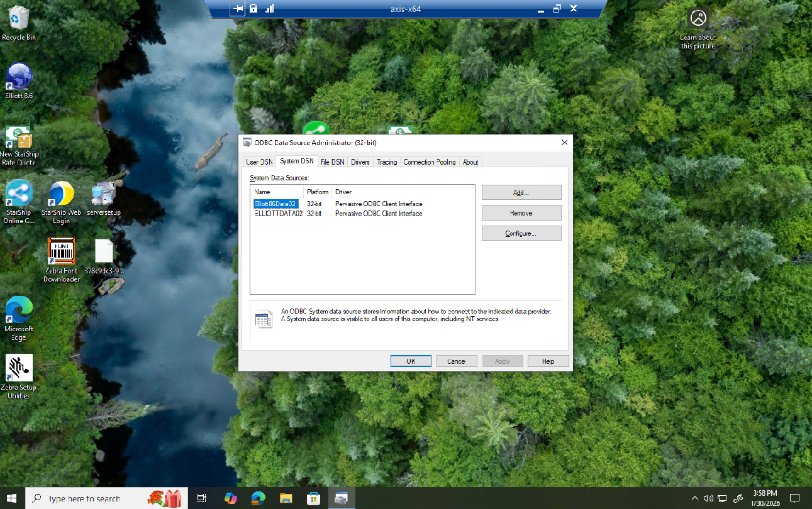
Task: Launch the serversetup desktop icon
Action: [x=103, y=194]
